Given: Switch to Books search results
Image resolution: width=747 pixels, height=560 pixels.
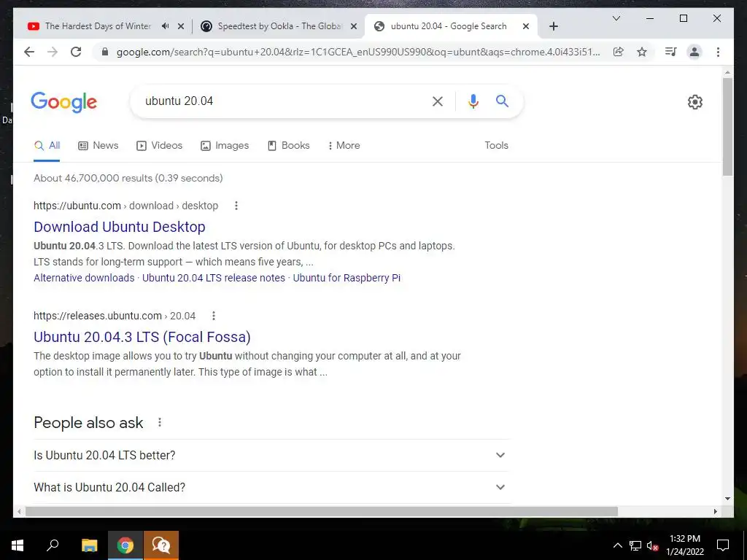Looking at the screenshot, I should (289, 145).
